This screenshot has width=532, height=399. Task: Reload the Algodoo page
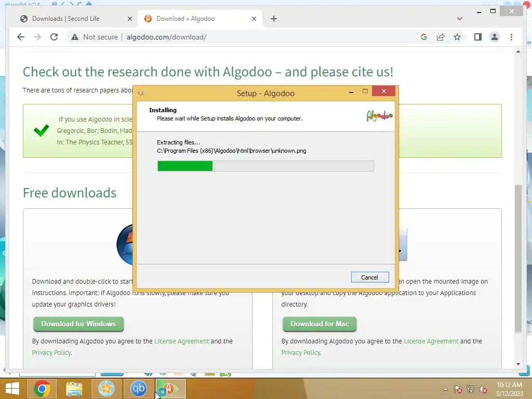pos(54,37)
